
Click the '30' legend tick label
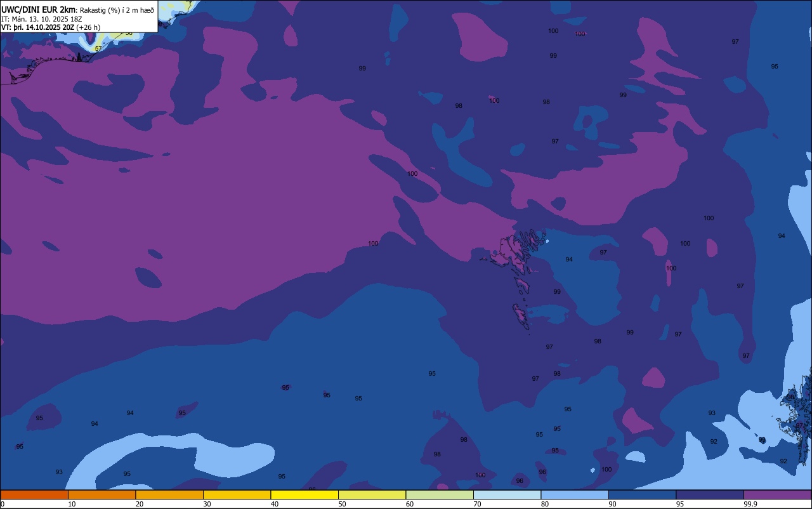(x=207, y=504)
